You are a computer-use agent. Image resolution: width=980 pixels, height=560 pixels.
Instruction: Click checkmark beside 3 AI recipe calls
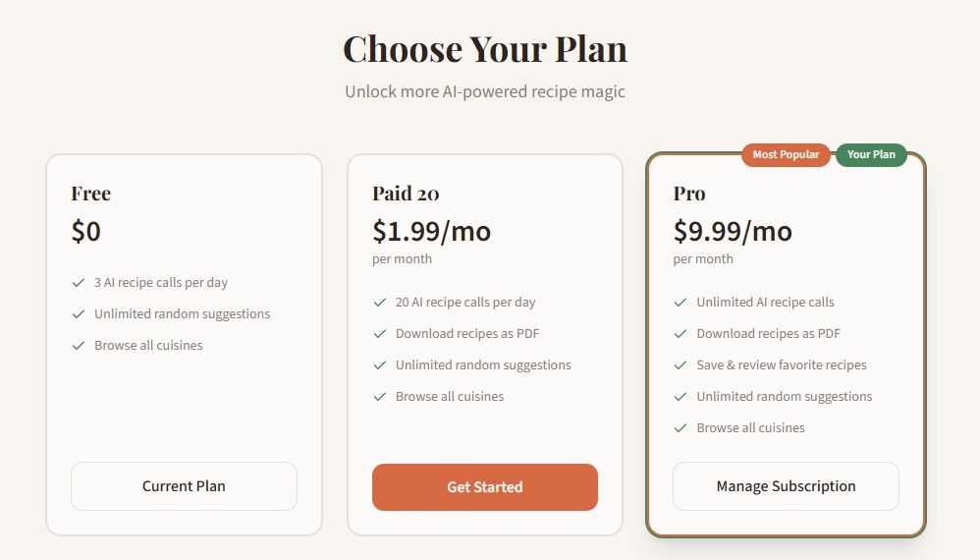(x=79, y=283)
